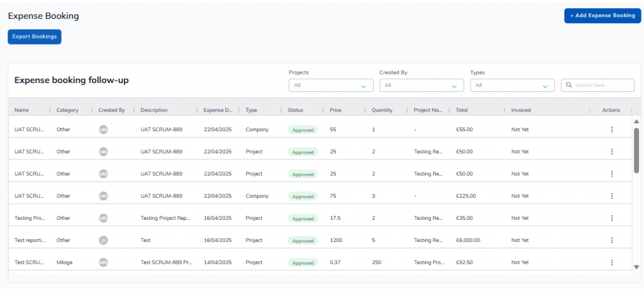Click creator avatar in the Test reporting row
The width and height of the screenshot is (644, 289).
point(103,240)
